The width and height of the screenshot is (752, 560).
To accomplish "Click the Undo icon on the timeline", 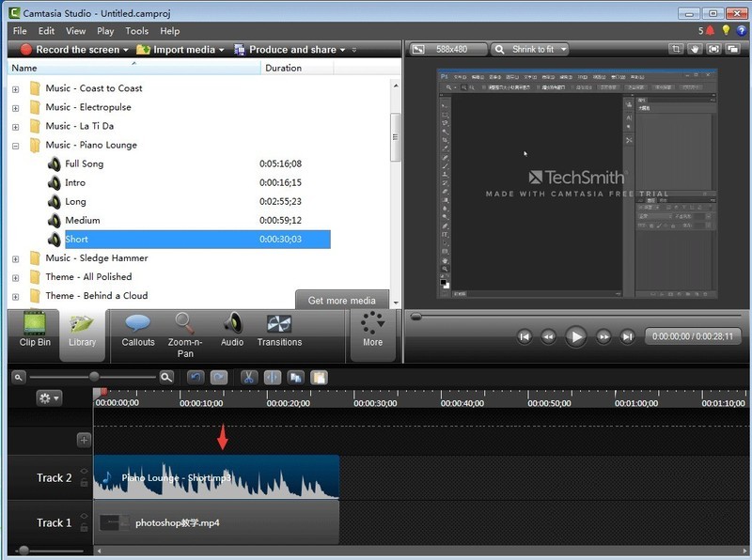I will point(198,377).
